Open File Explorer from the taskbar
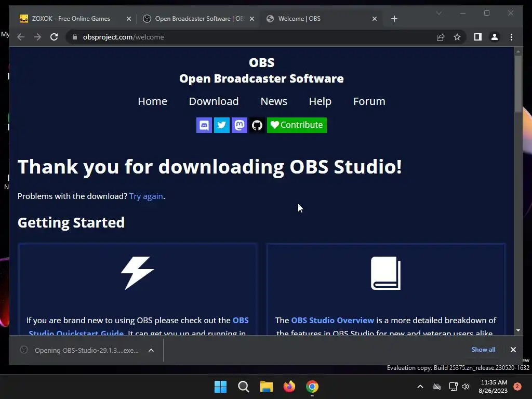The height and width of the screenshot is (399, 532). tap(267, 387)
